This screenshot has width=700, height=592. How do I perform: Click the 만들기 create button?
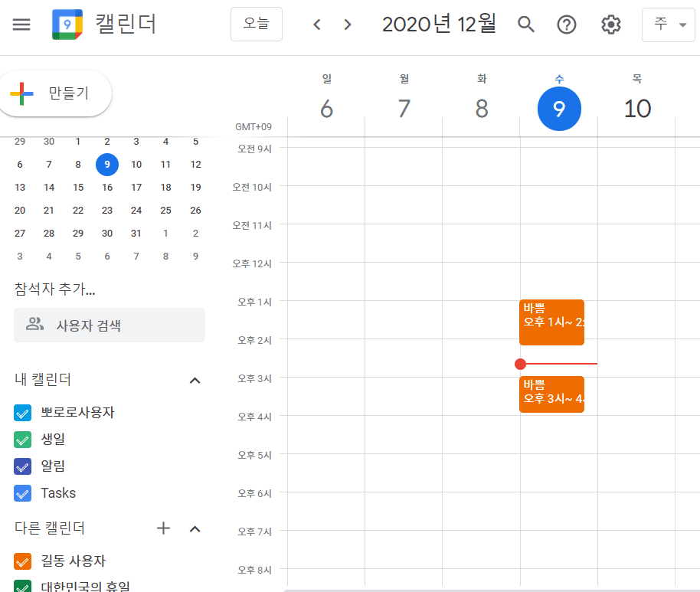tap(55, 93)
